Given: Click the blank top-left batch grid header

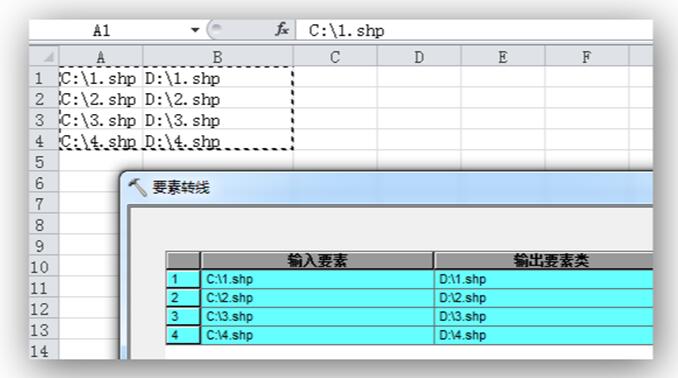Looking at the screenshot, I should pos(183,260).
